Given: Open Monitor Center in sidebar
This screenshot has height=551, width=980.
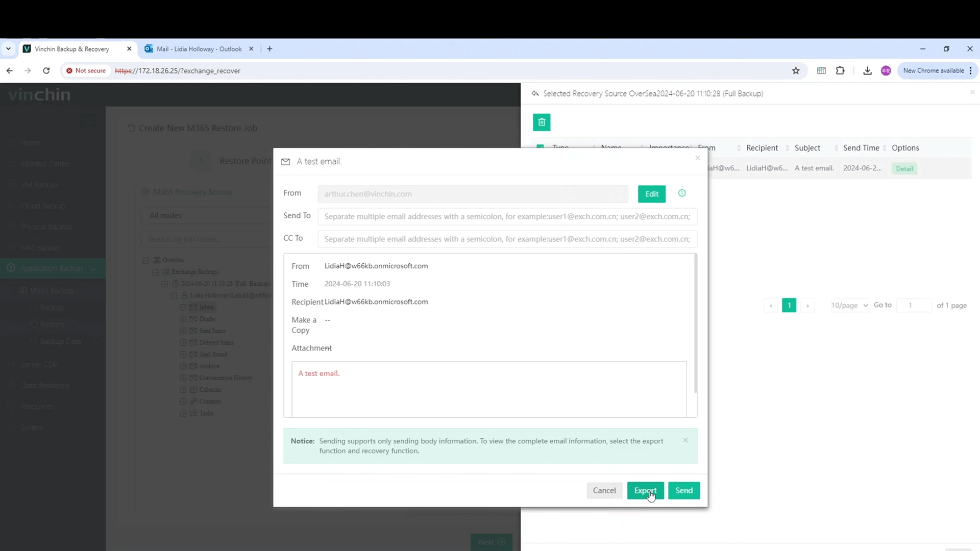Looking at the screenshot, I should [x=45, y=164].
